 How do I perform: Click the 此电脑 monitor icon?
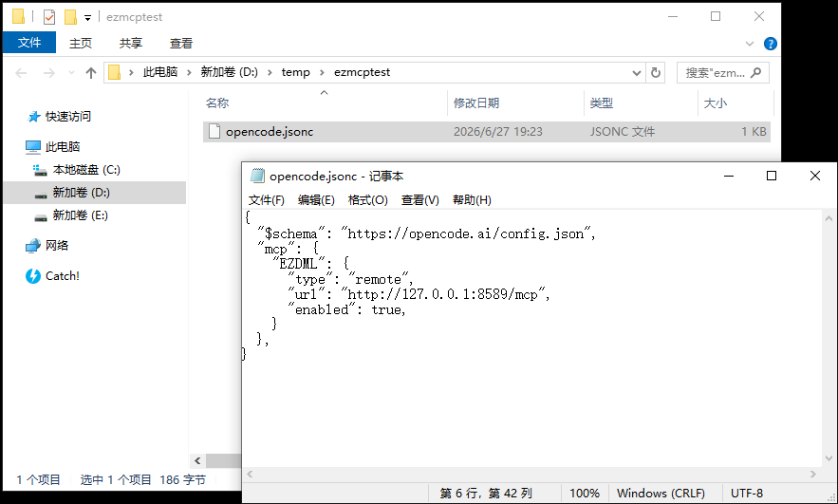coord(32,147)
